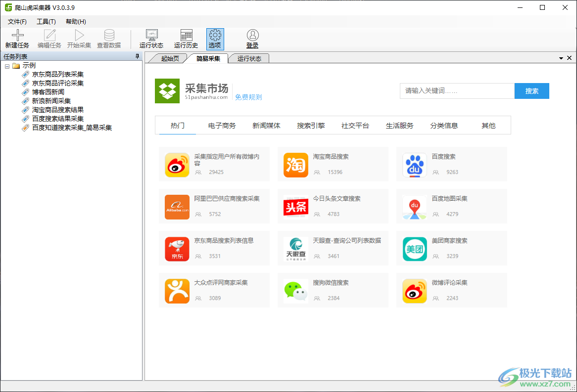Select 博客园新闻 in the task list

pyautogui.click(x=48, y=92)
